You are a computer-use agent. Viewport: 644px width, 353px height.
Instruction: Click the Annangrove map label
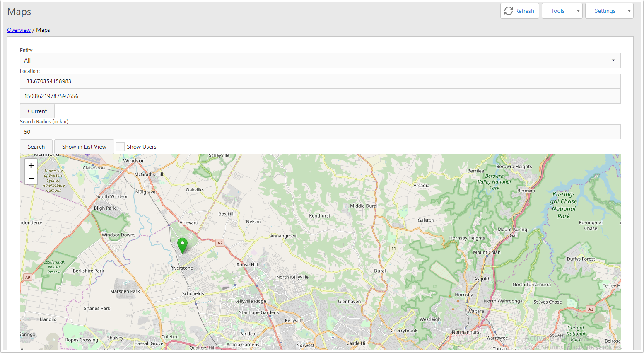pos(283,236)
